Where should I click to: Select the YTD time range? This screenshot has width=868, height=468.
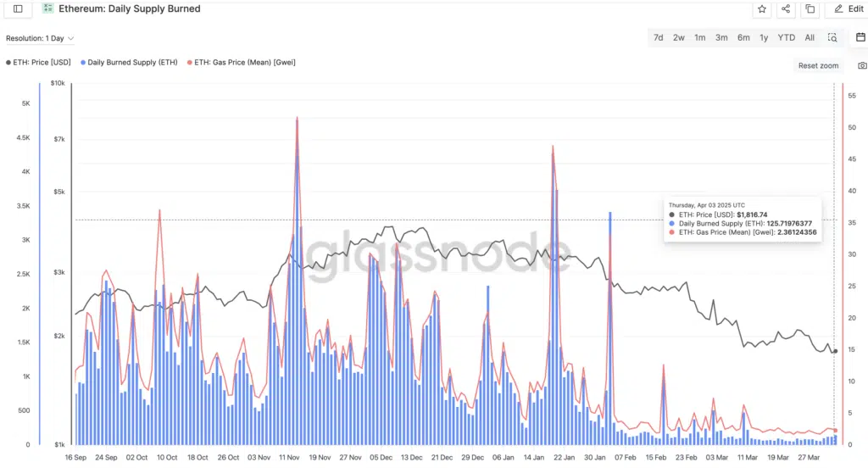786,38
